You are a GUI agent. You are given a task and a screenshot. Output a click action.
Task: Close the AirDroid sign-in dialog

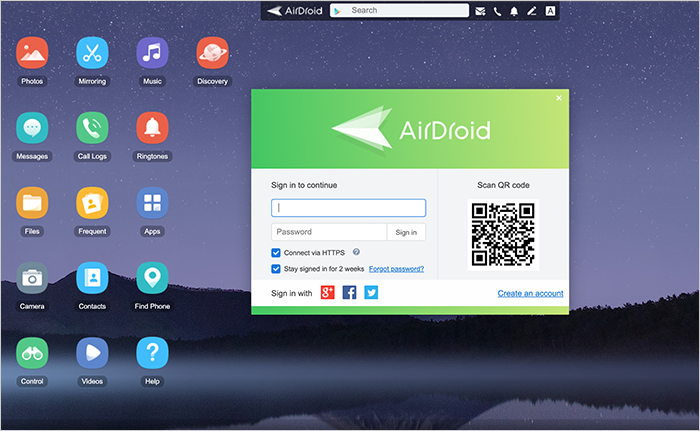click(x=559, y=98)
